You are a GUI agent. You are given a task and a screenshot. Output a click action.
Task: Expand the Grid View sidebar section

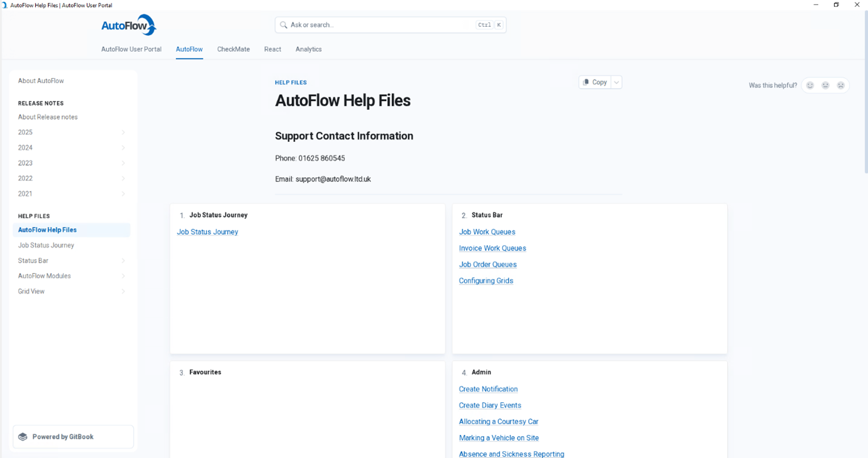(123, 291)
